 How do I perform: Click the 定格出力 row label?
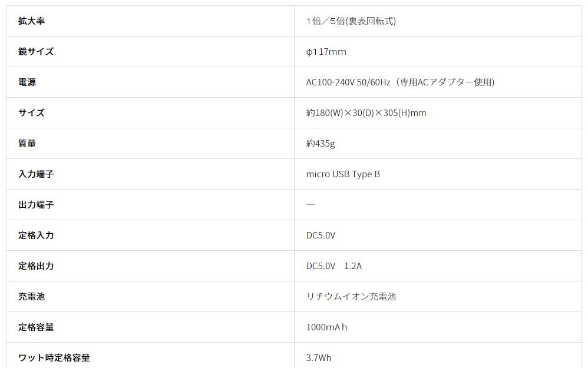click(36, 266)
